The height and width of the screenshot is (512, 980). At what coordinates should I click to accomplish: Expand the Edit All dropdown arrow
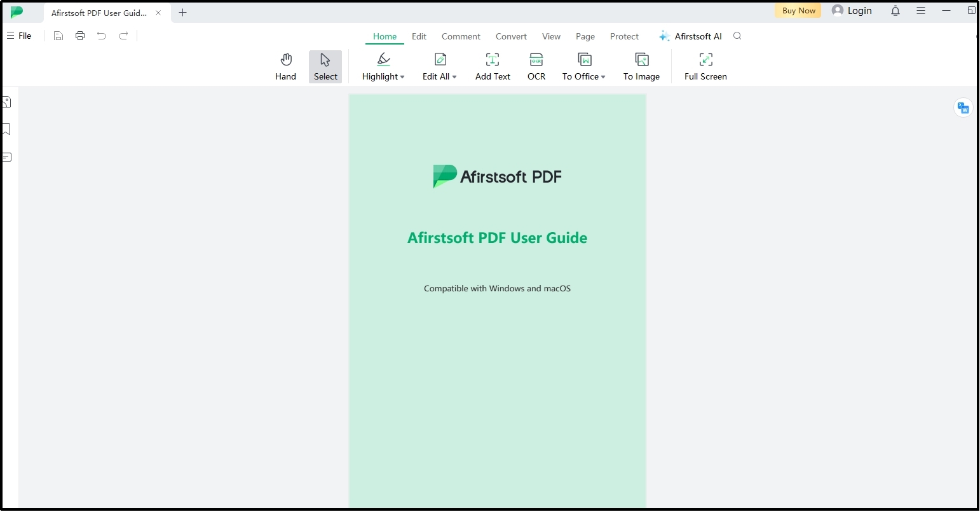(x=454, y=77)
